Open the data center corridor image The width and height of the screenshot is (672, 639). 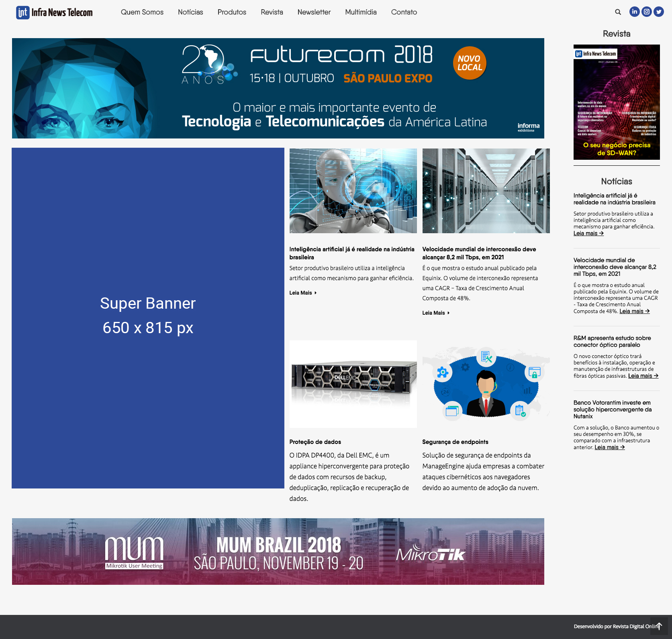tap(486, 191)
